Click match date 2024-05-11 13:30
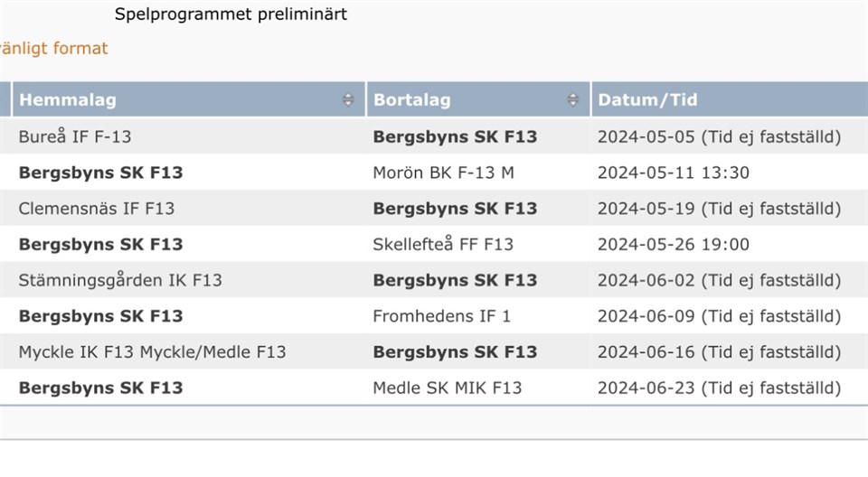 674,173
